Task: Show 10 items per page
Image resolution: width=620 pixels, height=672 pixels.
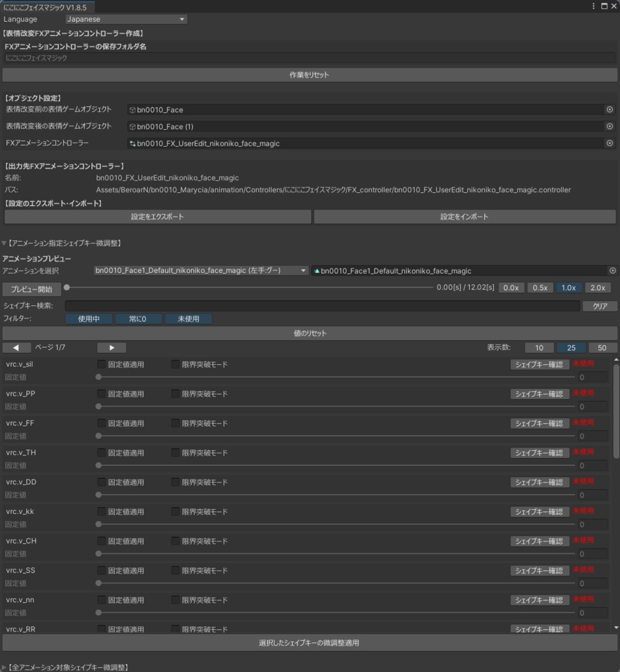Action: 539,348
